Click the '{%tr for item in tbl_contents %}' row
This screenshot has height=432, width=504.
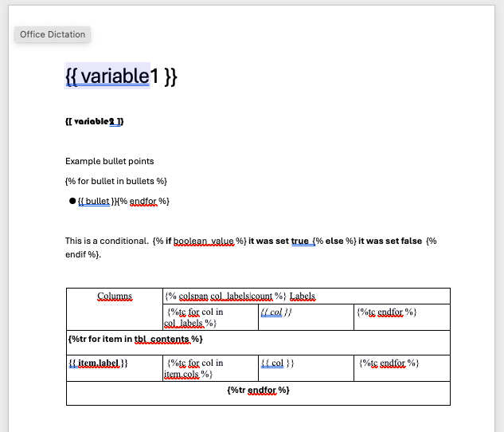[x=136, y=340]
